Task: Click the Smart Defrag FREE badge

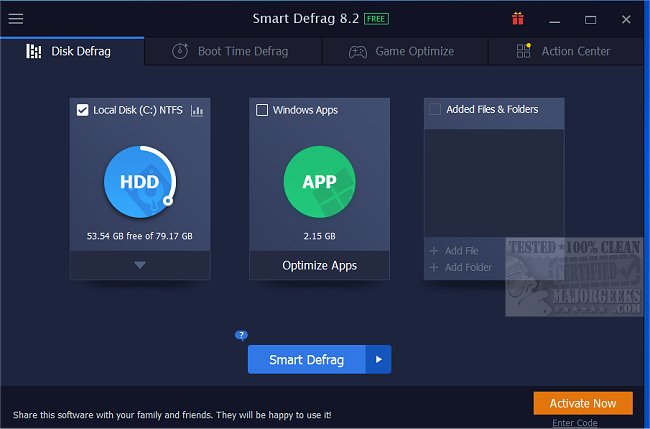Action: pyautogui.click(x=375, y=18)
